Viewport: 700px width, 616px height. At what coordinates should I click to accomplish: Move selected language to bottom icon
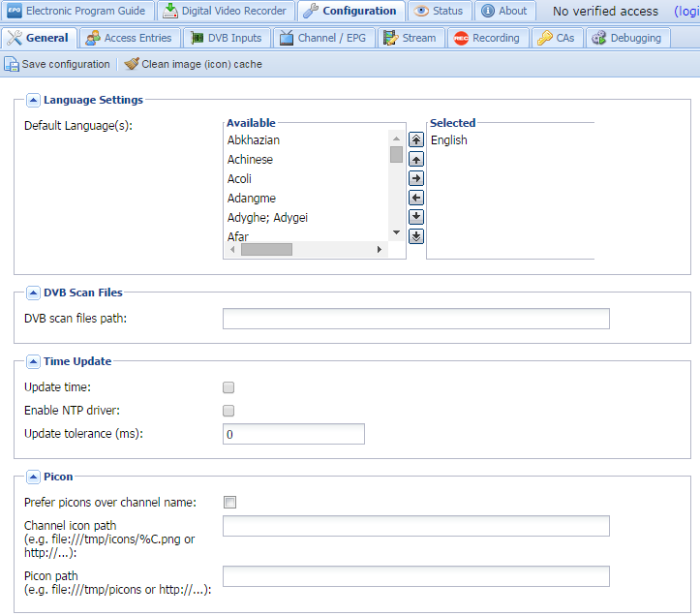click(416, 236)
